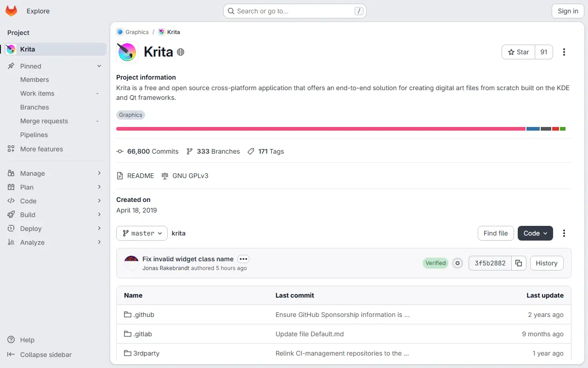Open the 333 Branches link
The width and height of the screenshot is (588, 368).
[x=213, y=151]
